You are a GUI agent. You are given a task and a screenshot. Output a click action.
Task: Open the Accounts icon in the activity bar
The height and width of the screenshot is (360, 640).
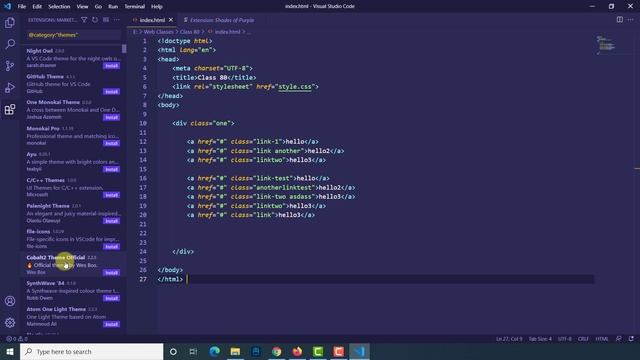[10, 301]
